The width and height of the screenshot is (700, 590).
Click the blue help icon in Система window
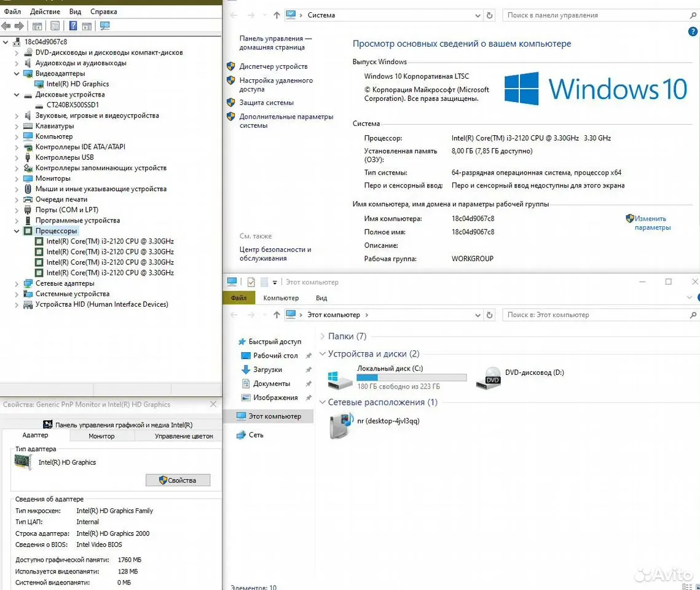click(693, 32)
